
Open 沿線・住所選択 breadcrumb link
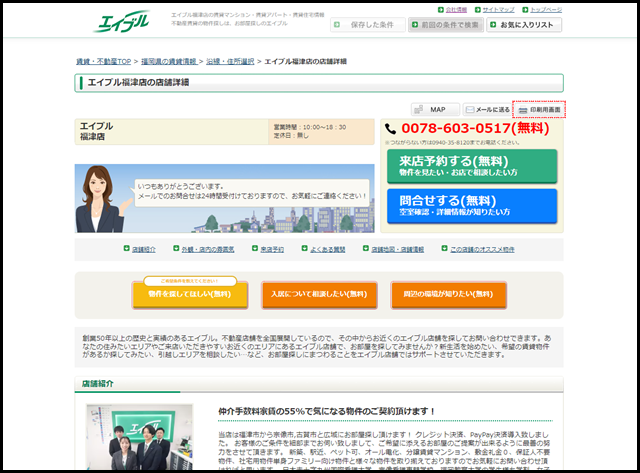(x=230, y=62)
